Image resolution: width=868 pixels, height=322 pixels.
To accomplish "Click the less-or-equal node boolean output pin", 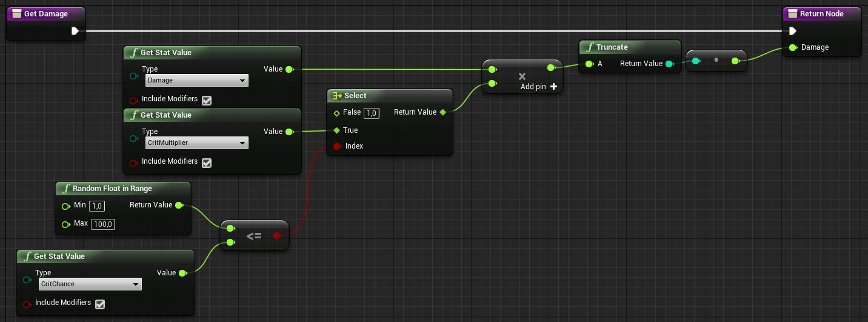I will point(277,235).
